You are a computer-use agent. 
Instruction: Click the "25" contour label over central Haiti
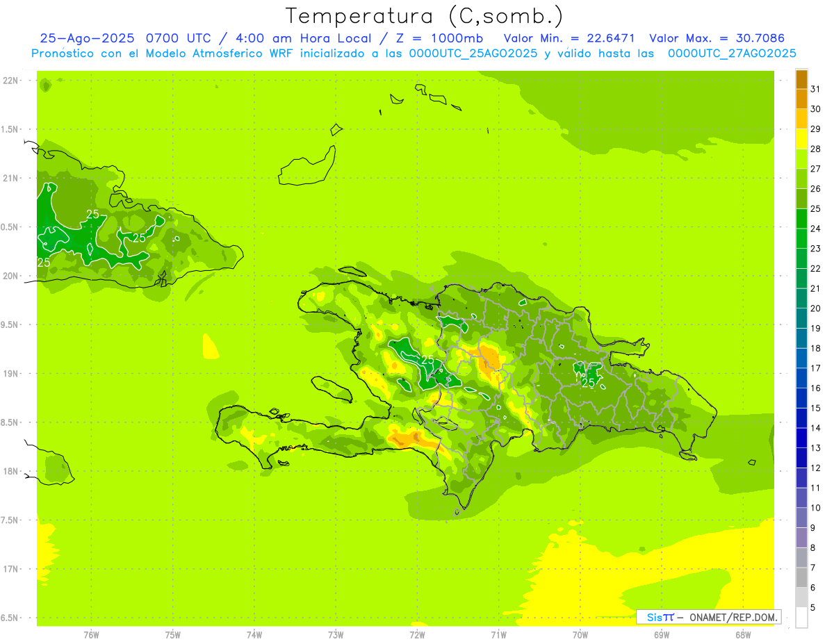coord(427,359)
